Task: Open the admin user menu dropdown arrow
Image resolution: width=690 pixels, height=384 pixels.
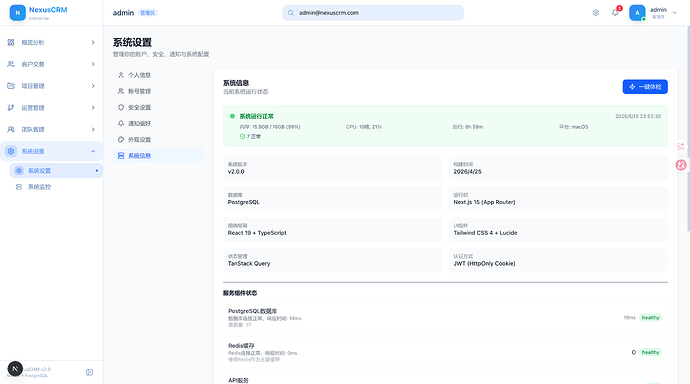Action: tap(675, 13)
